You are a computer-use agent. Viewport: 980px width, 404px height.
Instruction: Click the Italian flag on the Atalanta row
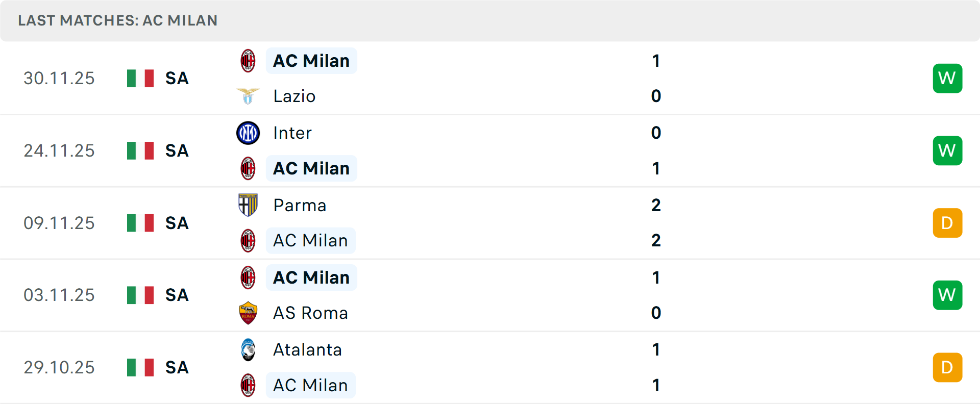pyautogui.click(x=140, y=367)
